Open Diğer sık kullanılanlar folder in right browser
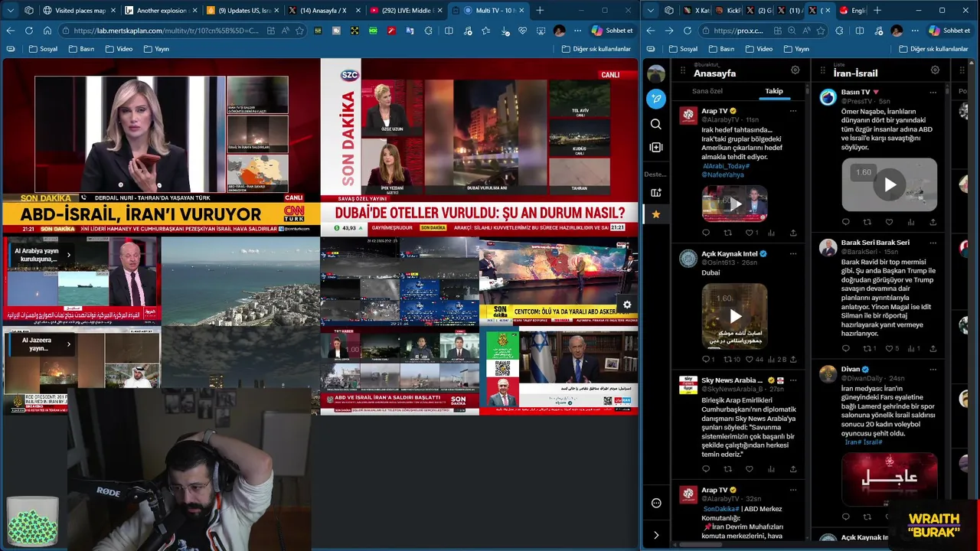This screenshot has height=551, width=980. tap(933, 49)
